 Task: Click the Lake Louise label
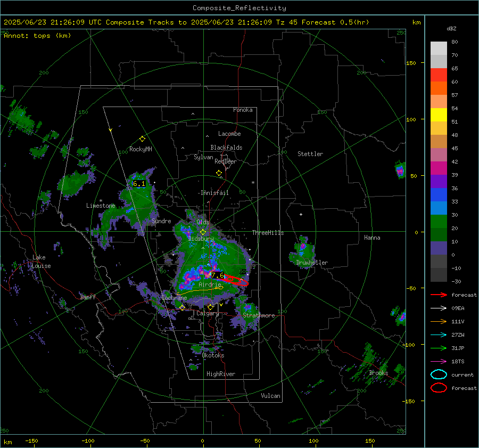coord(41,262)
